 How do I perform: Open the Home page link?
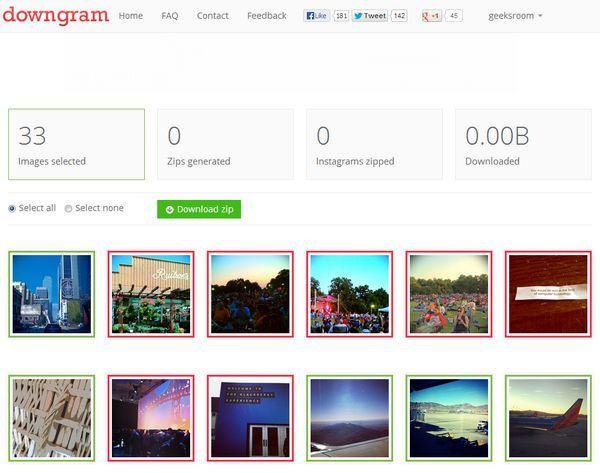131,16
